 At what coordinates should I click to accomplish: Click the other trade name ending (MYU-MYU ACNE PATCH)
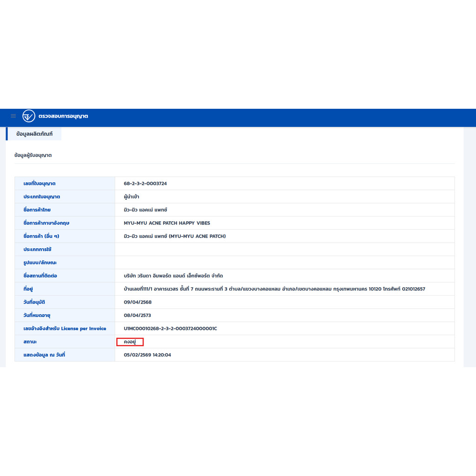point(175,236)
